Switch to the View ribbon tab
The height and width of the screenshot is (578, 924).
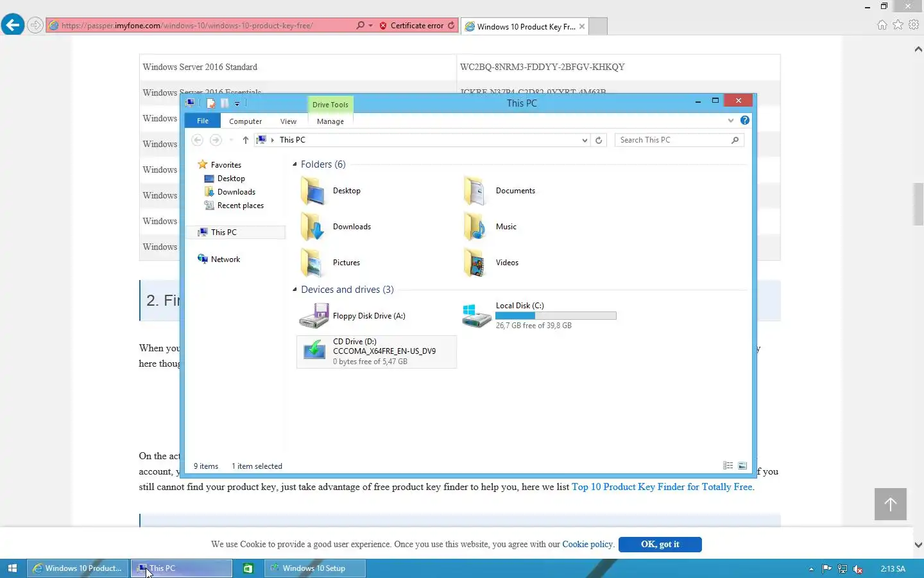[289, 121]
